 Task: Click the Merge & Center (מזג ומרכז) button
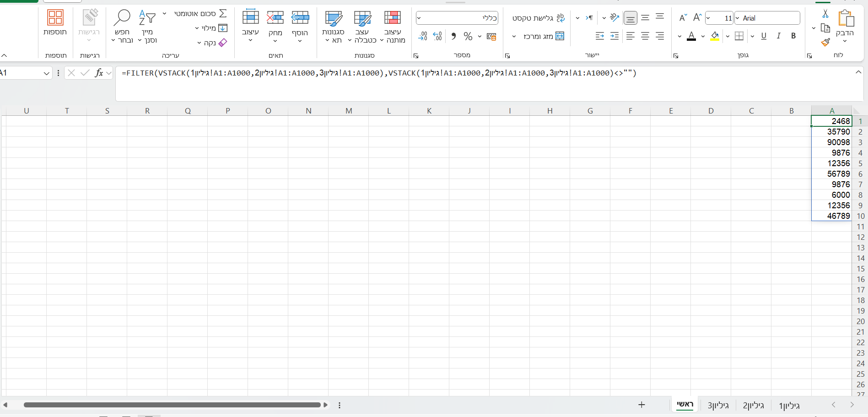click(544, 36)
